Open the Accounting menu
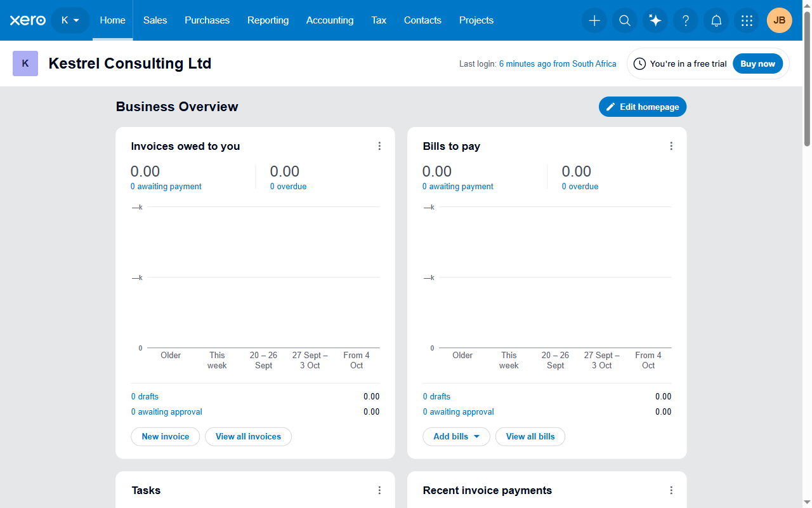The height and width of the screenshot is (508, 812). 330,20
